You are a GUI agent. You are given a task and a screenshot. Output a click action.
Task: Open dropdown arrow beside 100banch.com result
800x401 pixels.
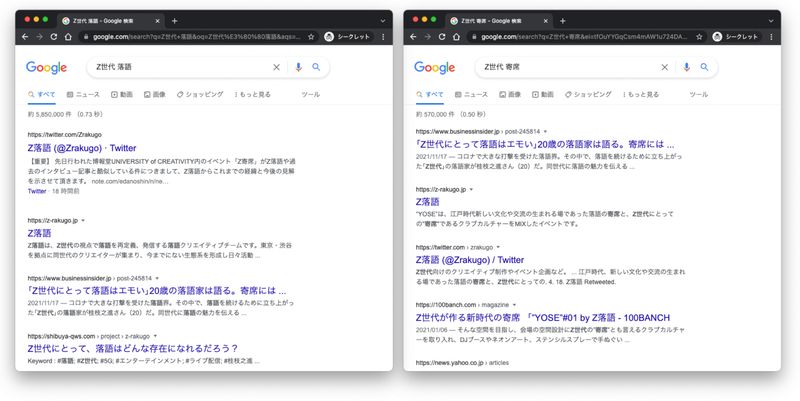514,305
